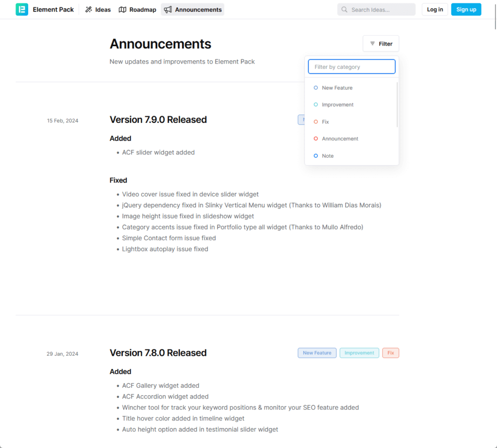497x448 pixels.
Task: Click the Added heading under 7.8.0
Action: click(x=120, y=371)
